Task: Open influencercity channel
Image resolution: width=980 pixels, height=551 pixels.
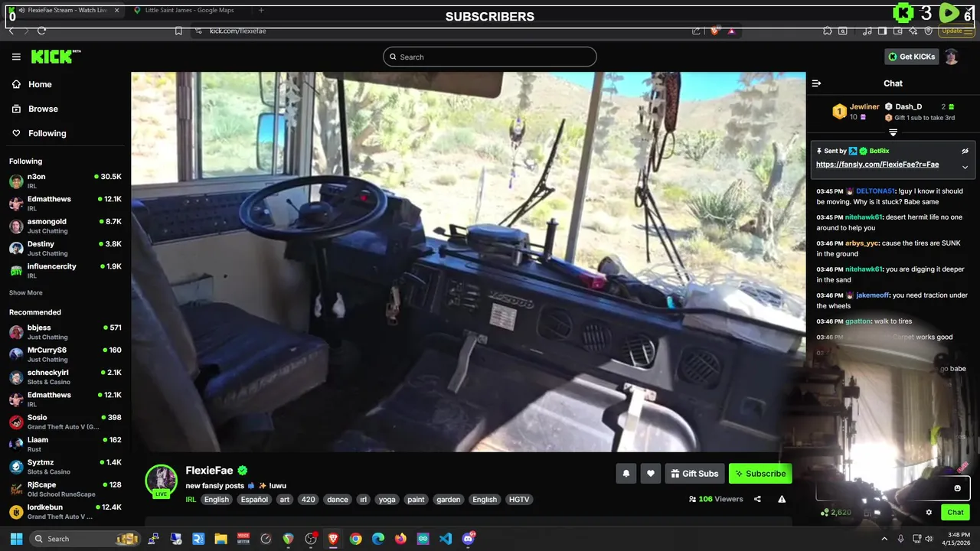Action: (x=65, y=270)
